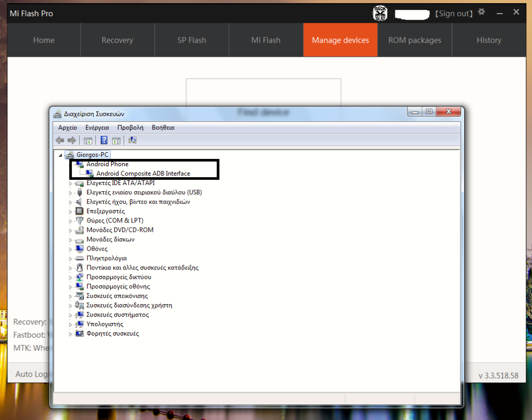
Task: Expand the Μονάδες δίσκων category
Action: (x=71, y=240)
